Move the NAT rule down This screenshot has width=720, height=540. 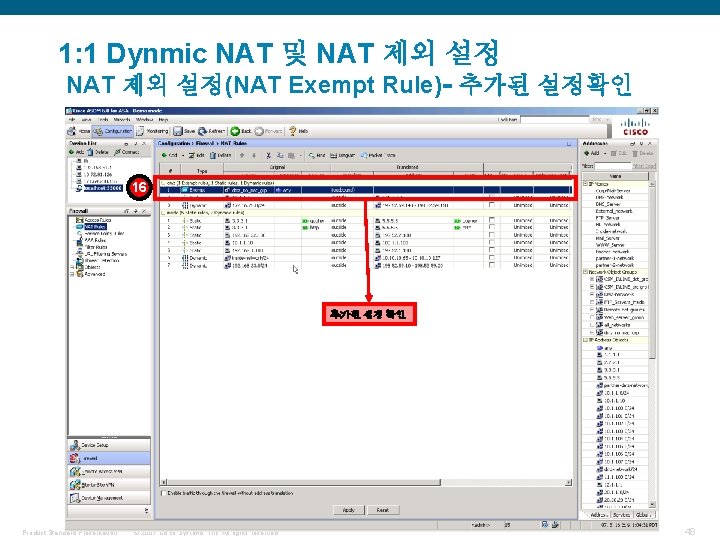coord(254,155)
